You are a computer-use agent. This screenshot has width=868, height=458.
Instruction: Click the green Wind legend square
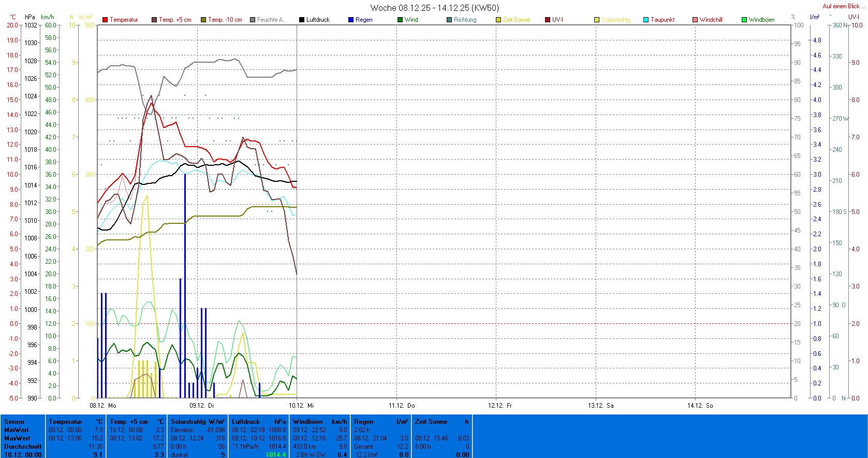[400, 20]
